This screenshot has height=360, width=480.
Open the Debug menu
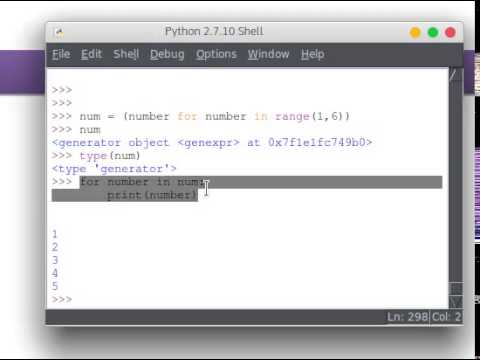pos(167,54)
